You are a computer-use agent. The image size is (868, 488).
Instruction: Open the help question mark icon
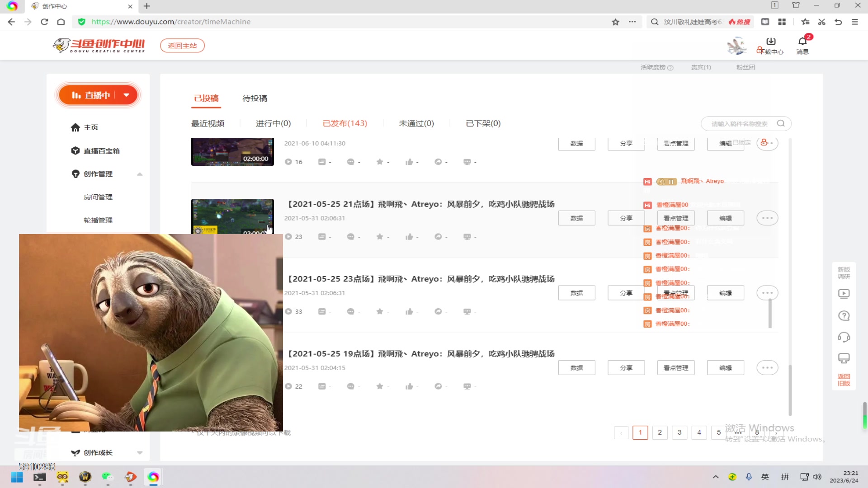click(x=844, y=315)
